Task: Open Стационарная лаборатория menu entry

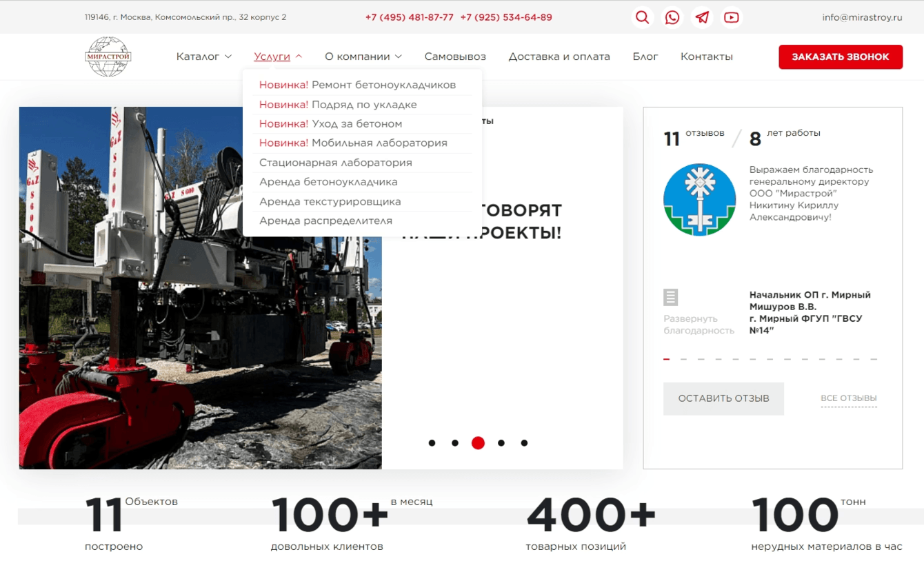Action: [x=336, y=163]
